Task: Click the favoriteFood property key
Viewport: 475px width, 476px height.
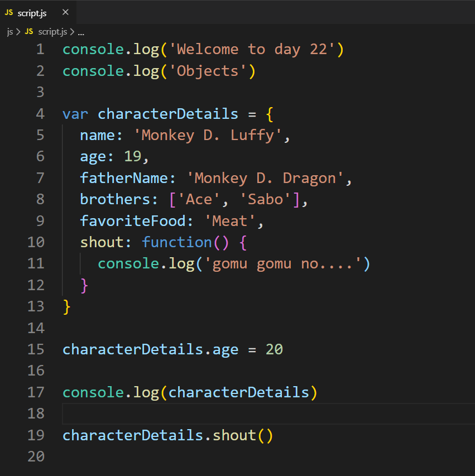Action: point(133,221)
